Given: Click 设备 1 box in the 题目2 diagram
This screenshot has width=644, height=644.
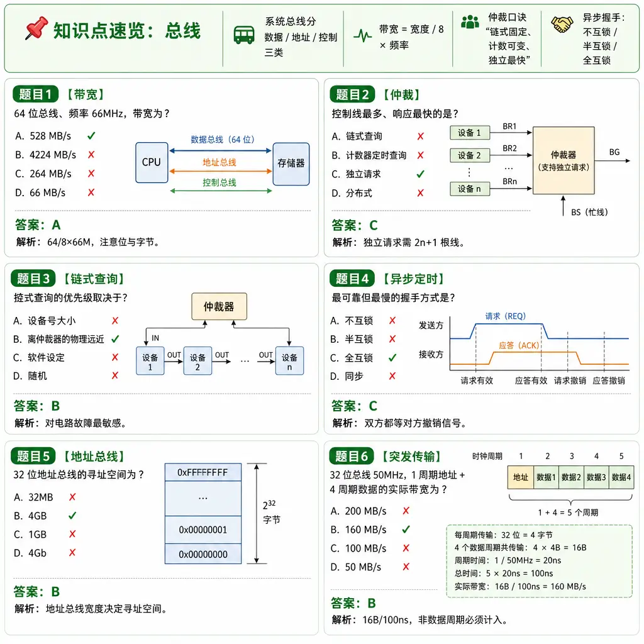Looking at the screenshot, I should 470,133.
